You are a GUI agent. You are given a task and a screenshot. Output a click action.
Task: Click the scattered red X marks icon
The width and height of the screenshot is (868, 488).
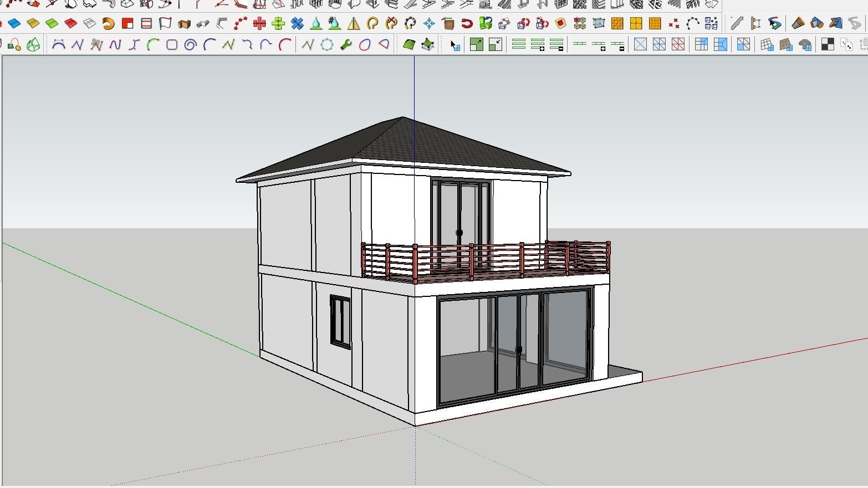pos(673,23)
